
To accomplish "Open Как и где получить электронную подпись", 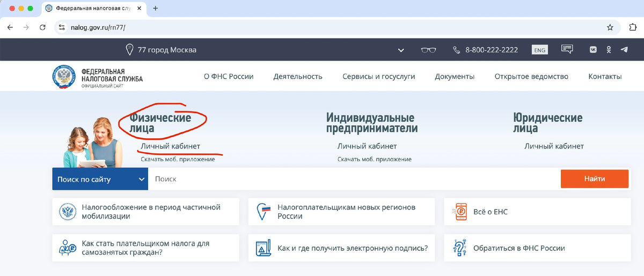I will (342, 248).
